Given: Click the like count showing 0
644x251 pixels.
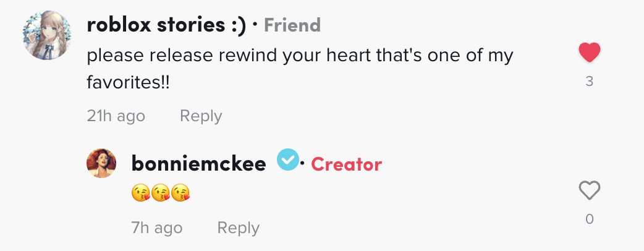Looking at the screenshot, I should [589, 219].
